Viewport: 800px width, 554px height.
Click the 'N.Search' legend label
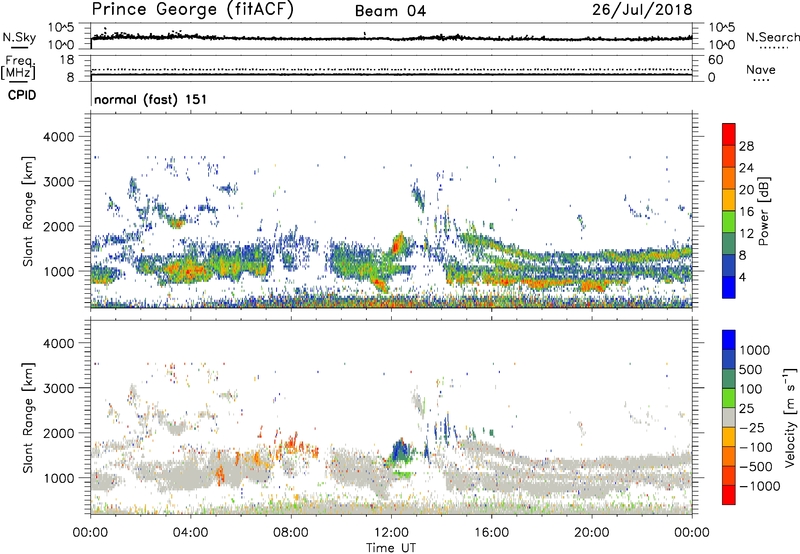coord(772,37)
